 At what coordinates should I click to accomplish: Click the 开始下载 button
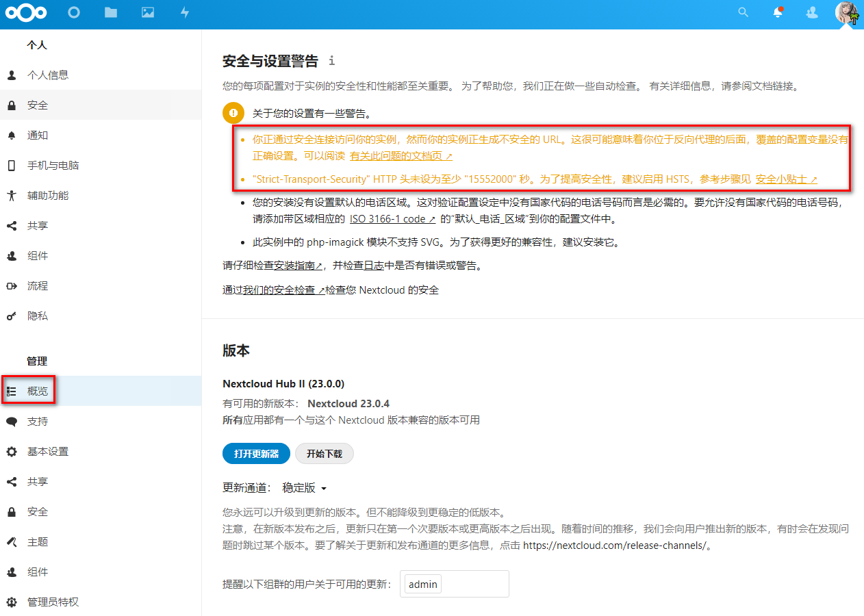(324, 453)
